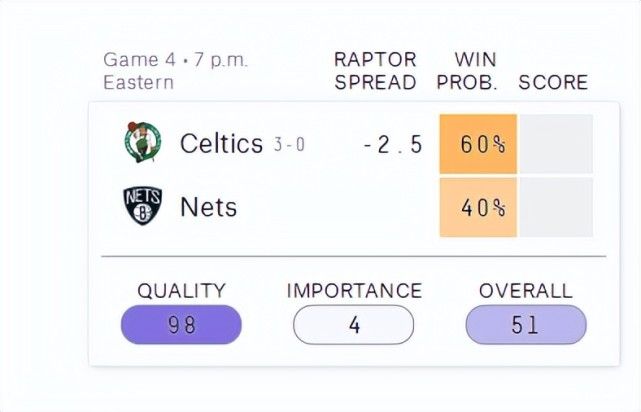Viewport: 641px width, 412px height.
Task: Click the Quality 98 rating pill
Action: (181, 325)
